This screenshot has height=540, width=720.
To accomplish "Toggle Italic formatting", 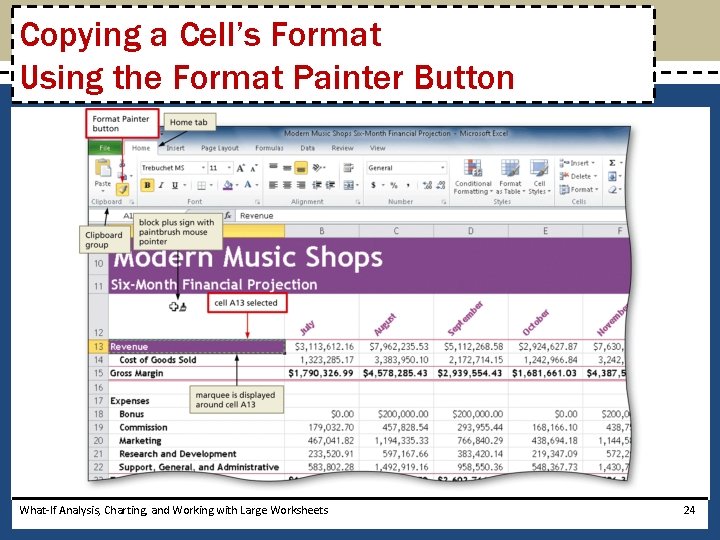I will (161, 186).
